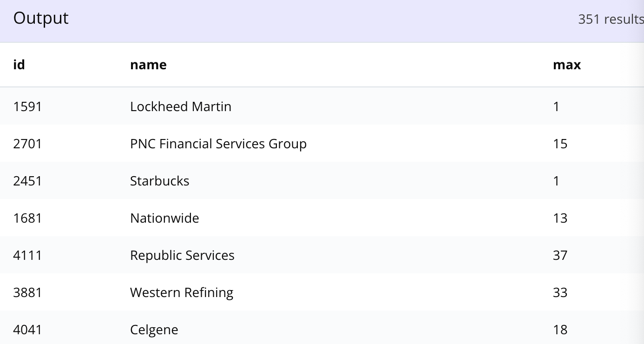Select the Starbucks name cell

pyautogui.click(x=160, y=181)
